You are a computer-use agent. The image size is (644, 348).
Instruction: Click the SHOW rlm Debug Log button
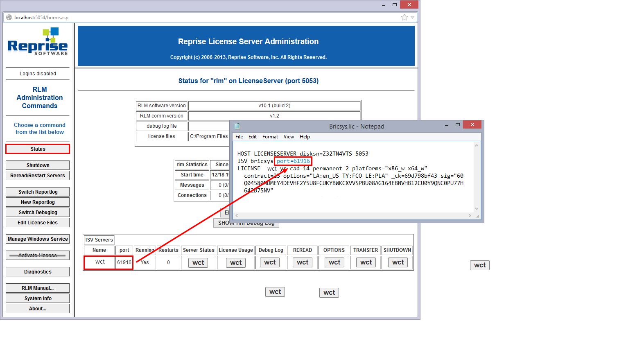246,223
